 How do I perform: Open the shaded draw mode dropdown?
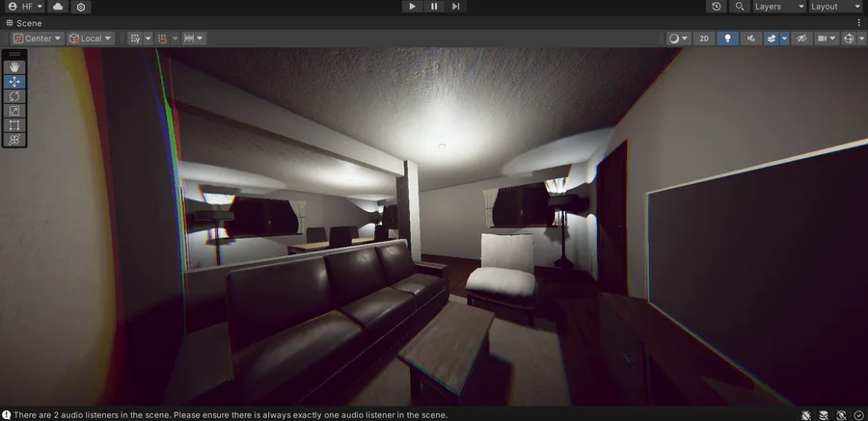pyautogui.click(x=678, y=39)
